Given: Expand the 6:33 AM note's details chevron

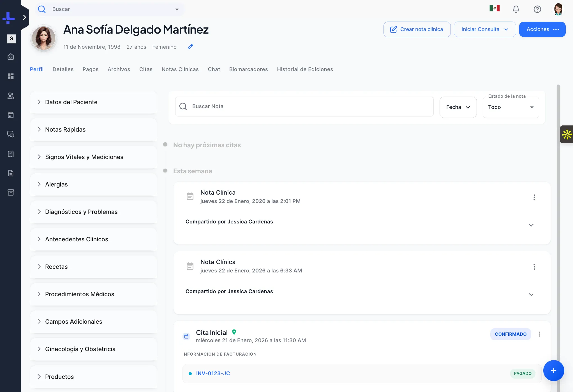Looking at the screenshot, I should coord(531,295).
